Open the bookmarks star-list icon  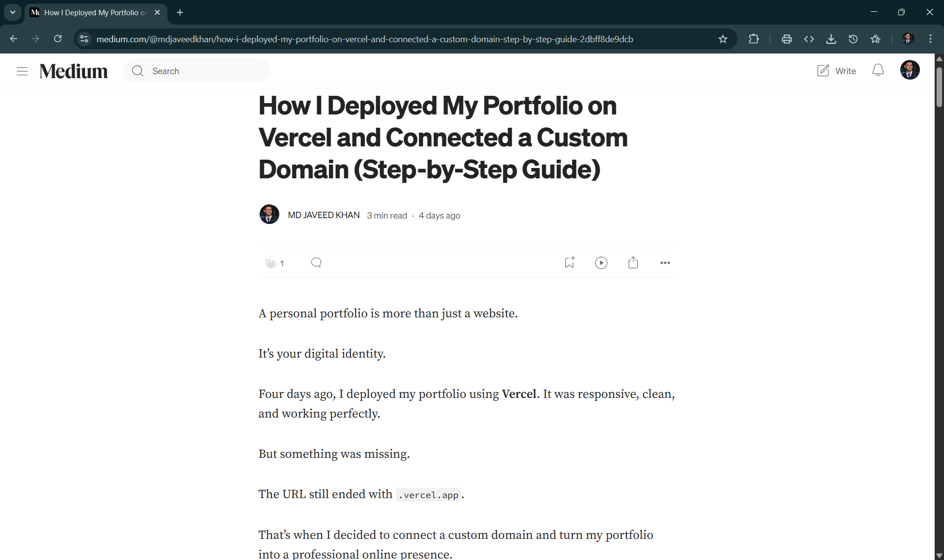coord(875,39)
